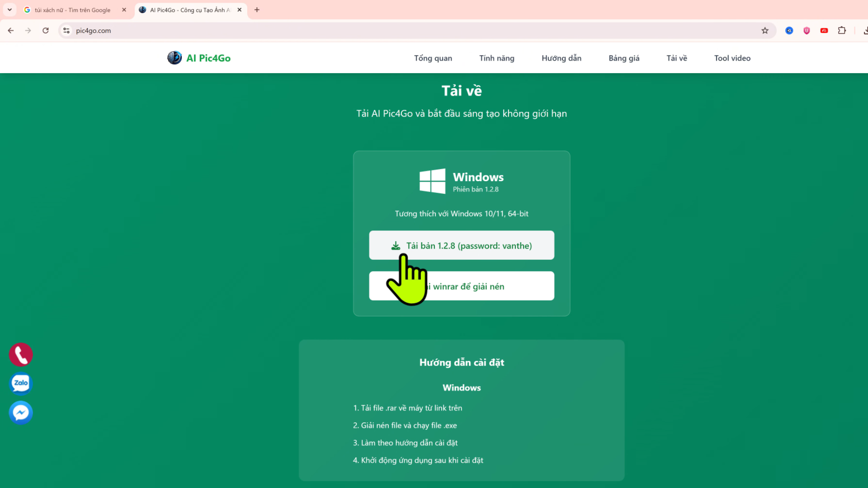Click step '4. Khởi động ứng dụng sau khi cài đặt'

tap(418, 460)
